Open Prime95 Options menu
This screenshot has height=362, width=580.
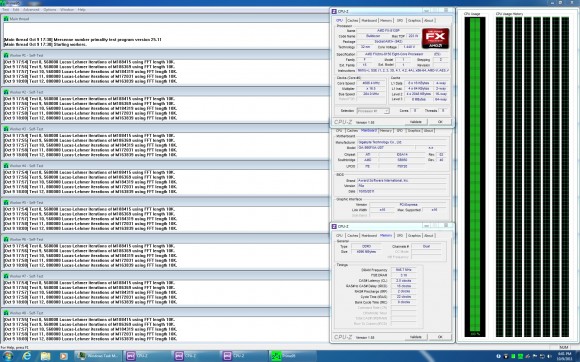[x=50, y=10]
